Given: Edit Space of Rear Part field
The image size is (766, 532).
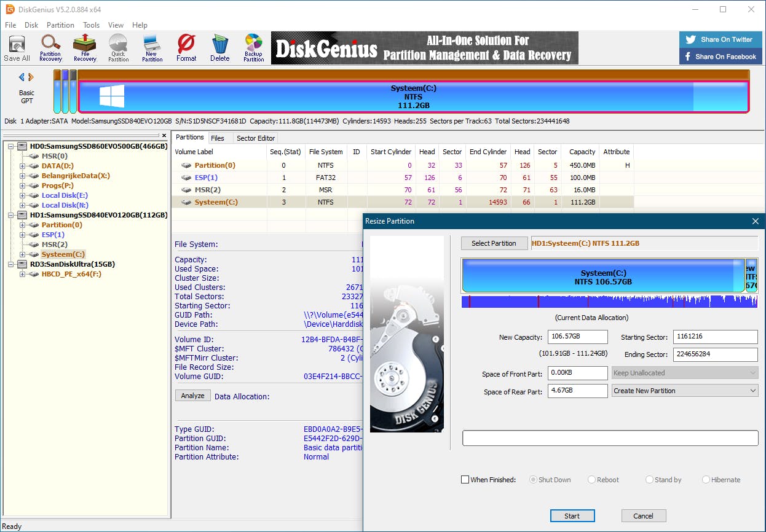Looking at the screenshot, I should [577, 391].
